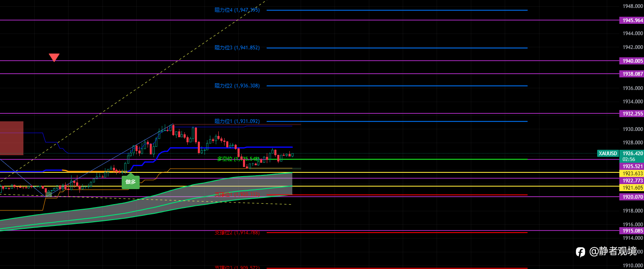Screen dimensions: 644x269
Task: Click the purple 1940.005 price tag
Action: pos(631,61)
